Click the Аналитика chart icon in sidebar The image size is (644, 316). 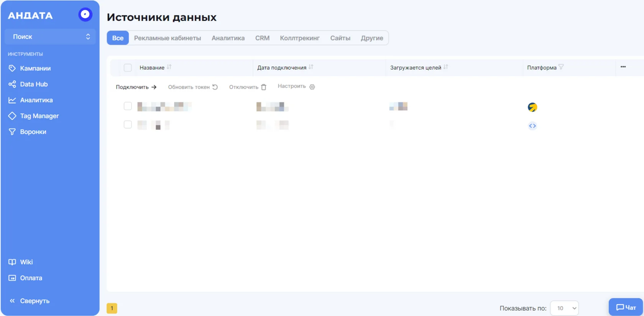tap(12, 100)
